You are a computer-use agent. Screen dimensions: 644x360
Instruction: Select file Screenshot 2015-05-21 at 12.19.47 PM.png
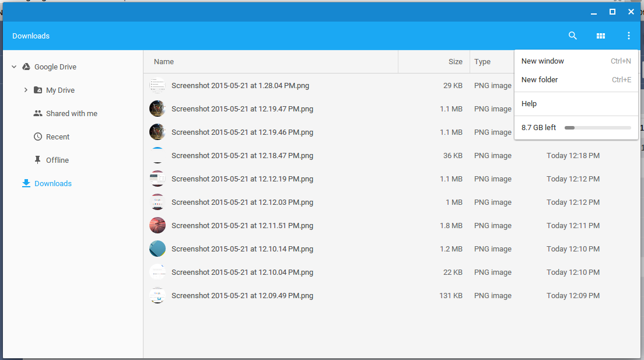[242, 109]
